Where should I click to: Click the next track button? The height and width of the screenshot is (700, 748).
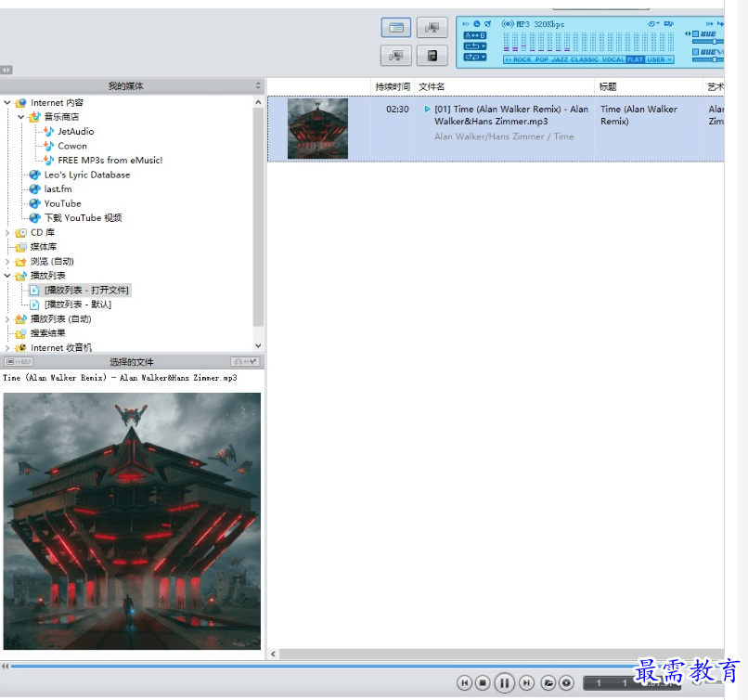coord(526,682)
